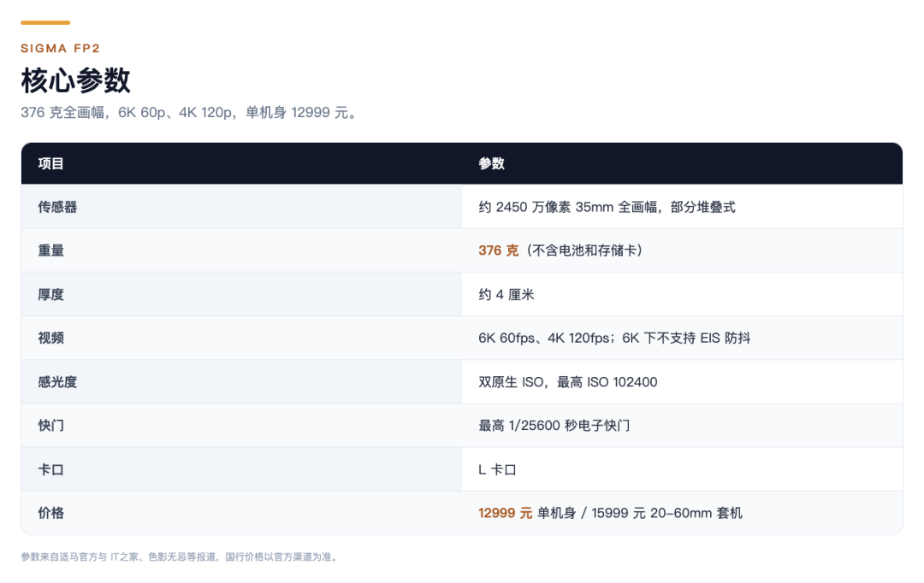Select the 厚度 row label
The image size is (924, 583).
point(50,294)
